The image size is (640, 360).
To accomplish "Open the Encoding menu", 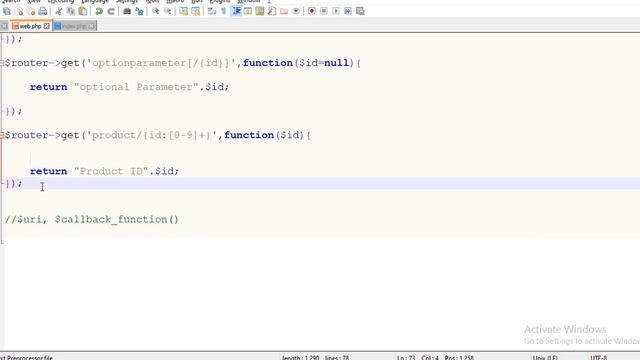I will (60, 2).
